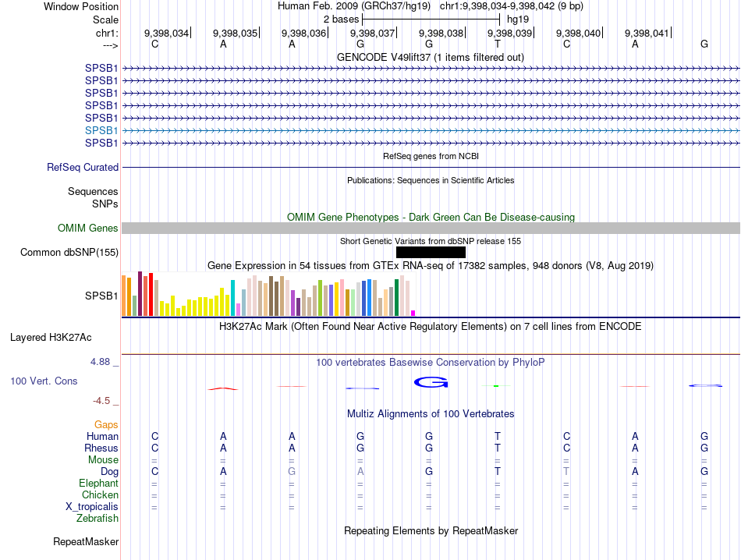Viewport: 741px width, 560px height.
Task: Click the Common dbSNP(155) track label
Action: 69,253
